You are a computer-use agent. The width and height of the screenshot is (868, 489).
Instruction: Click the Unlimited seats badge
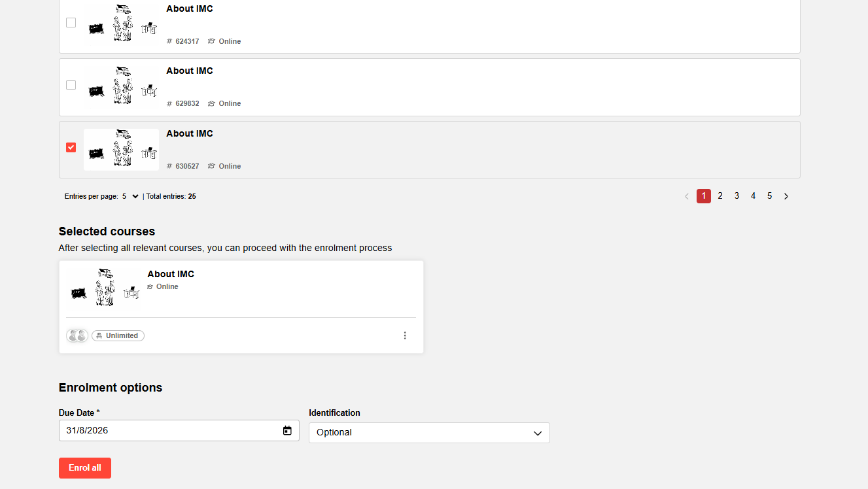[118, 335]
